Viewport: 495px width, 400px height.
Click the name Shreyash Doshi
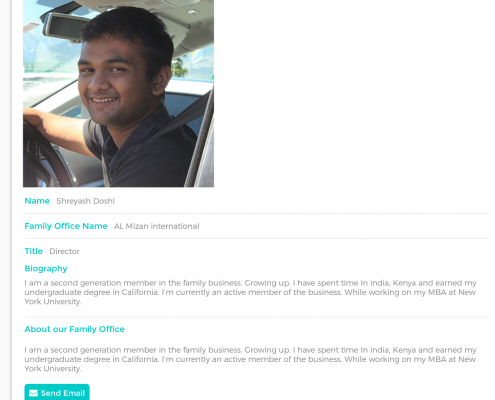click(86, 201)
